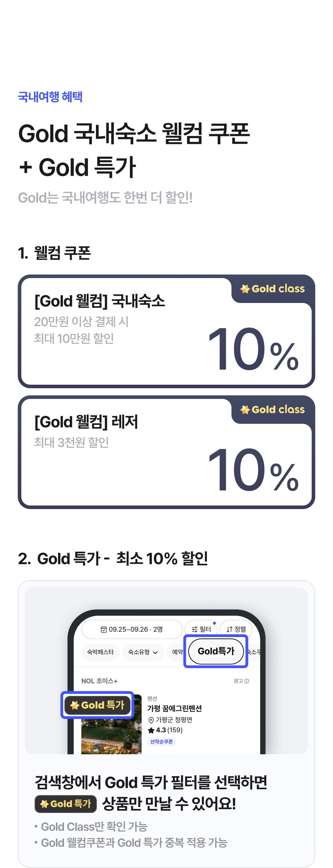
Task: Expand the 숙소유형 dropdown chevron
Action: (x=155, y=653)
